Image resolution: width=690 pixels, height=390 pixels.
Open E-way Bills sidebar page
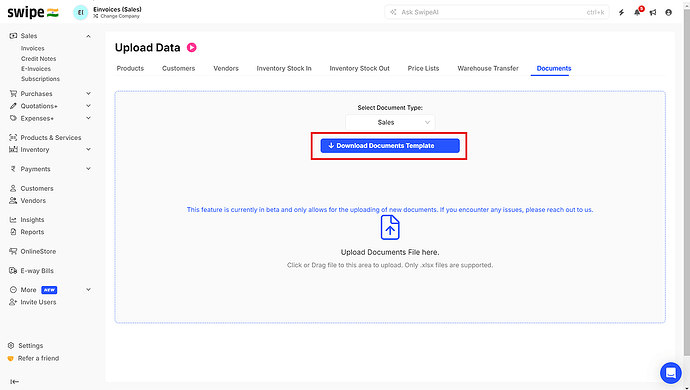pyautogui.click(x=37, y=271)
